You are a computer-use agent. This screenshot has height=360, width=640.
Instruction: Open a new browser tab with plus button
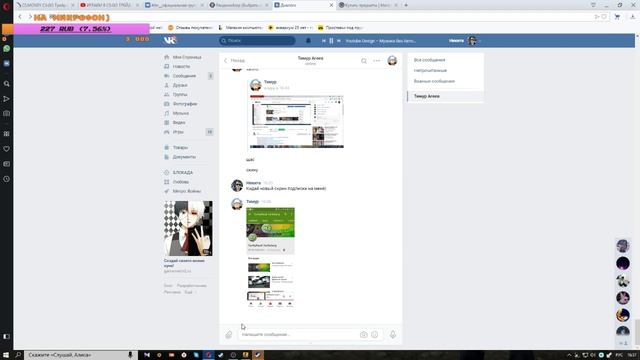tap(406, 5)
